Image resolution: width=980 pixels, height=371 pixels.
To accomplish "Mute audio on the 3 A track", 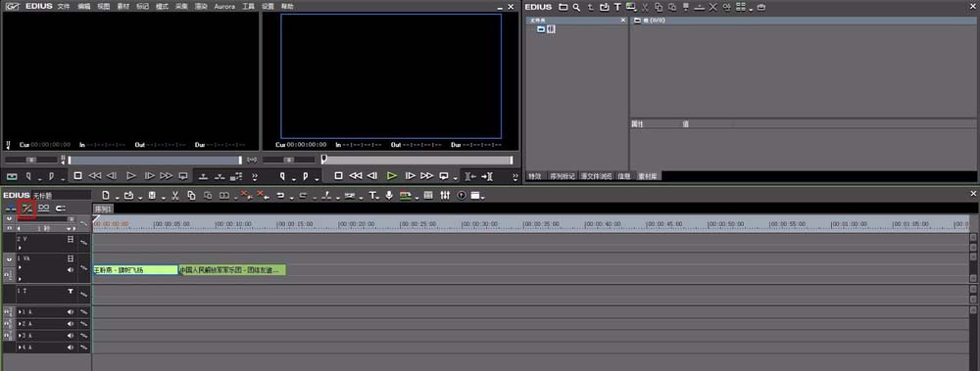I will coord(70,336).
